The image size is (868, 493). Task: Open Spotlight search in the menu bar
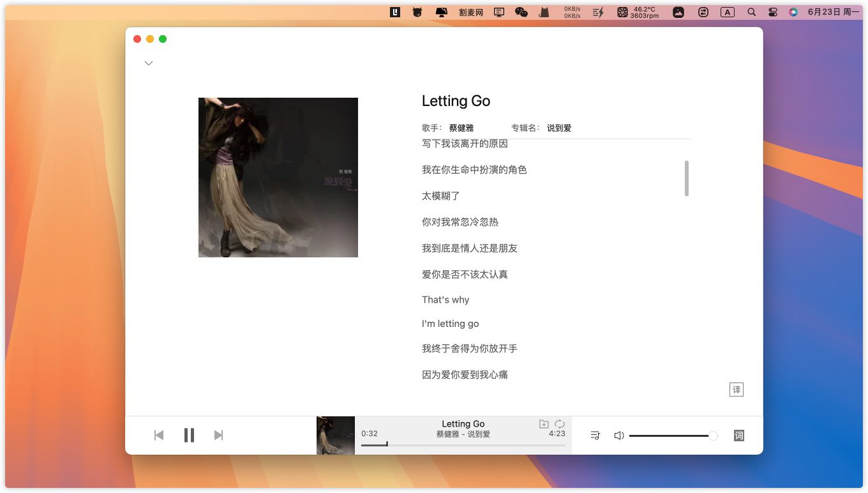pos(751,12)
